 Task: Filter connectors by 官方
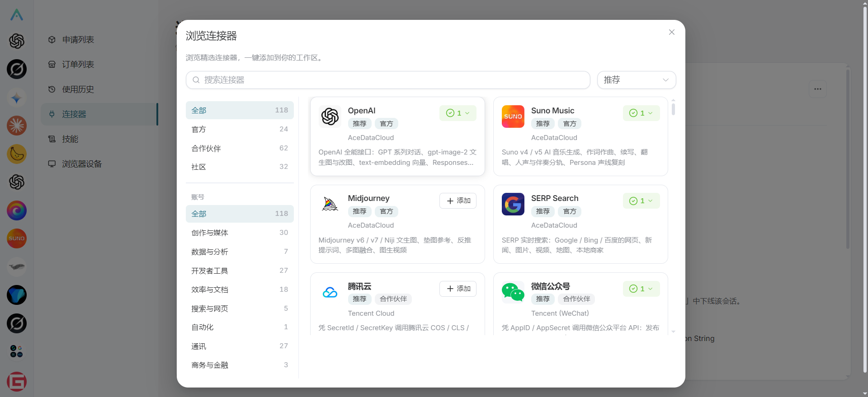[x=240, y=129]
